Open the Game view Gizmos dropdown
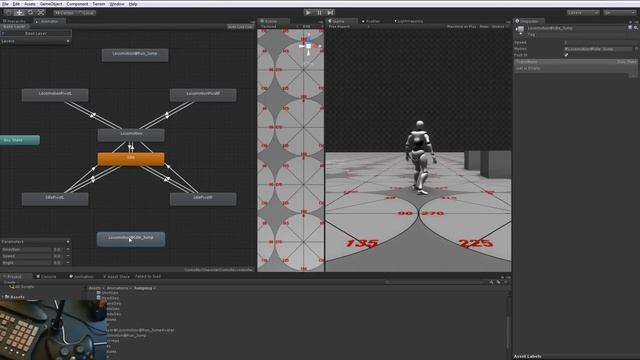 (x=499, y=27)
